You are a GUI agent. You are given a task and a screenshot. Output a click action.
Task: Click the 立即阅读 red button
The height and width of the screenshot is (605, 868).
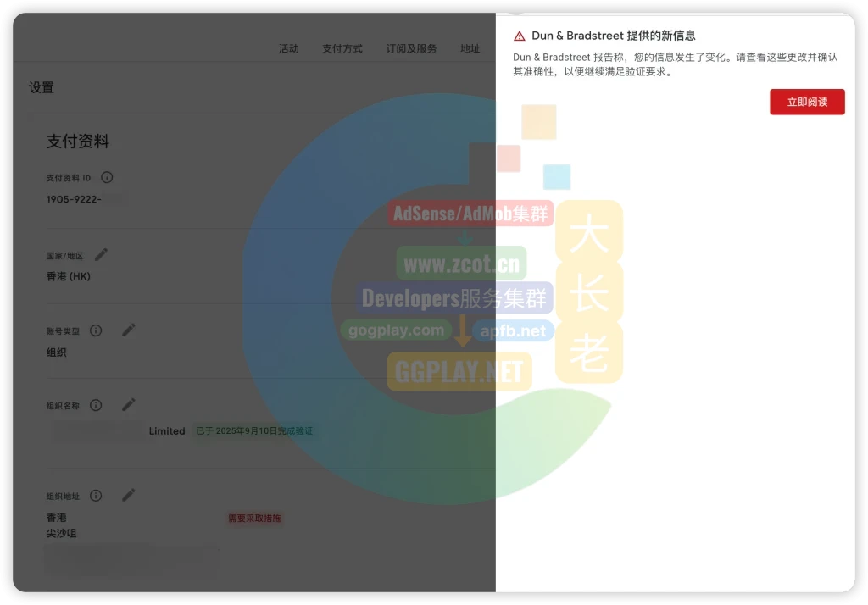(807, 102)
